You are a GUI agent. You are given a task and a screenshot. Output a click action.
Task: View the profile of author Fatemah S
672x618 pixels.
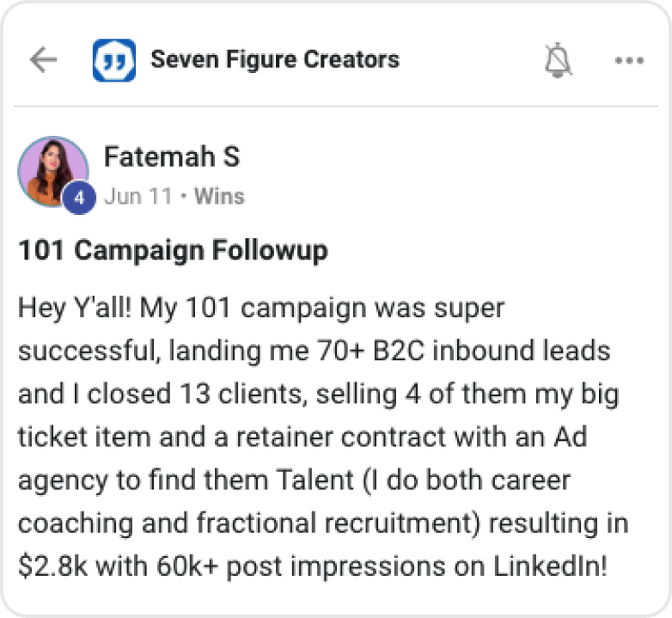pyautogui.click(x=171, y=157)
